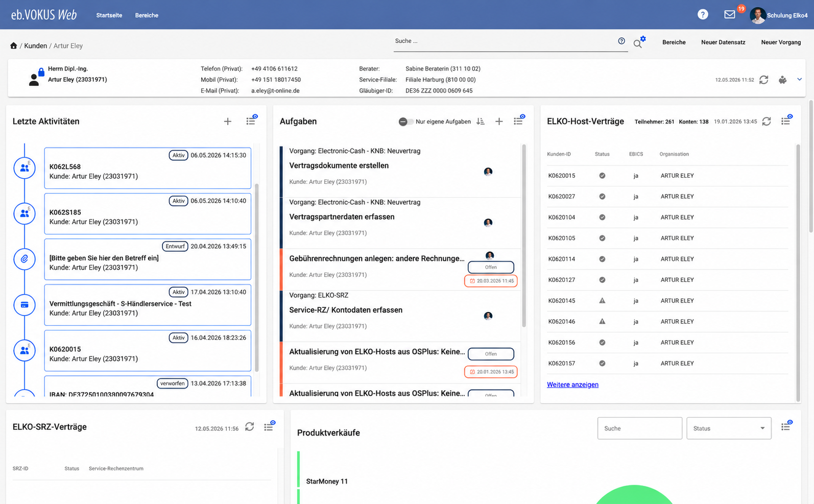This screenshot has width=814, height=504.
Task: Go to home via breadcrumb house icon
Action: 14,45
